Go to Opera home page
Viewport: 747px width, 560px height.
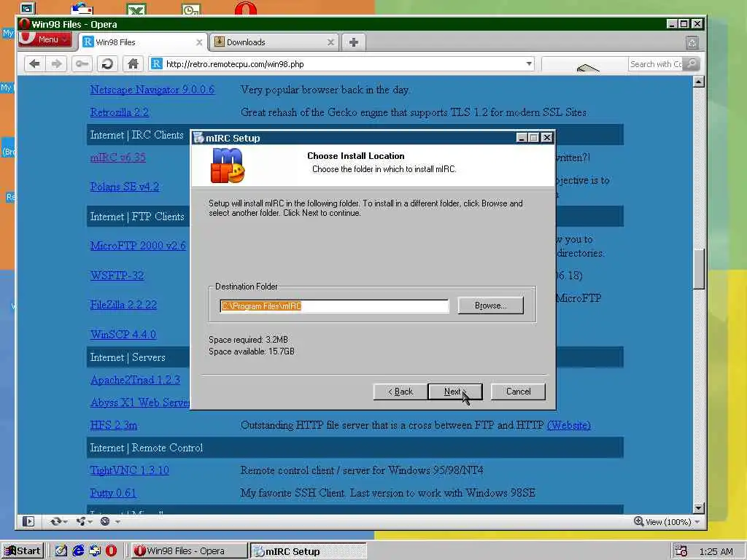tap(133, 64)
